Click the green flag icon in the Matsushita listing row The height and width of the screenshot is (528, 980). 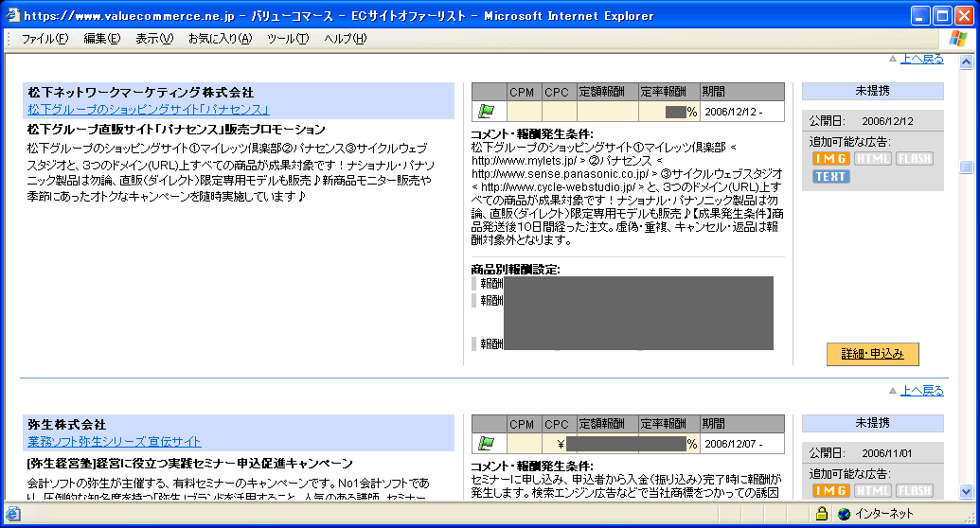pos(488,112)
